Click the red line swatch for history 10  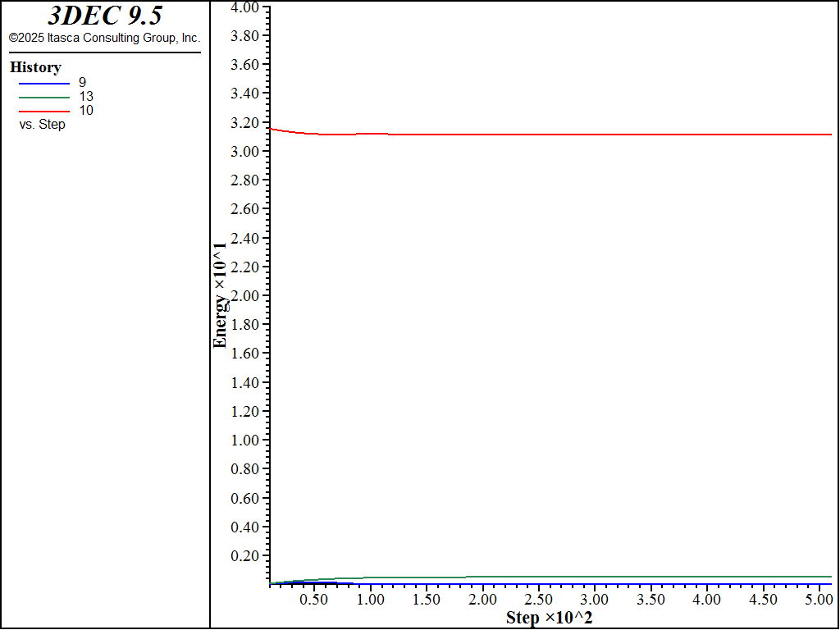pos(44,112)
